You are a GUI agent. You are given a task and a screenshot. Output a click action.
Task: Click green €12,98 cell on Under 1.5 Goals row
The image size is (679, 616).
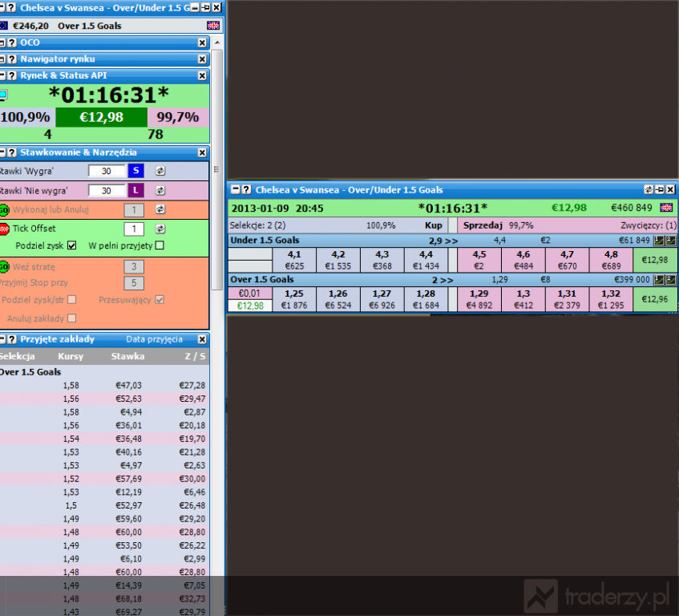click(655, 260)
